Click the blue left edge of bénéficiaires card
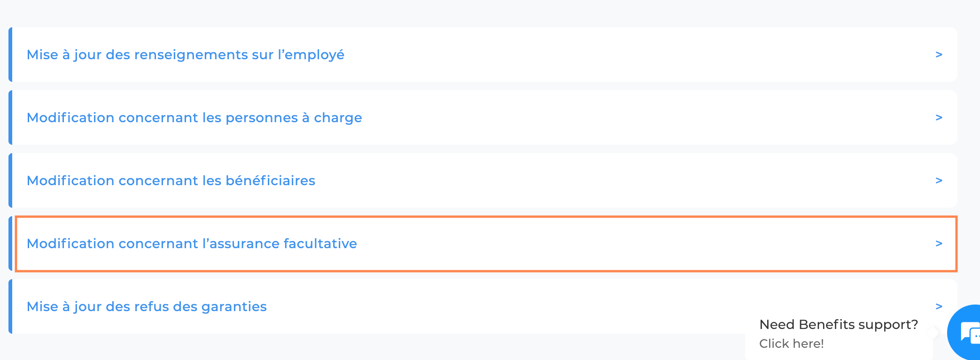Image resolution: width=980 pixels, height=360 pixels. [10, 180]
